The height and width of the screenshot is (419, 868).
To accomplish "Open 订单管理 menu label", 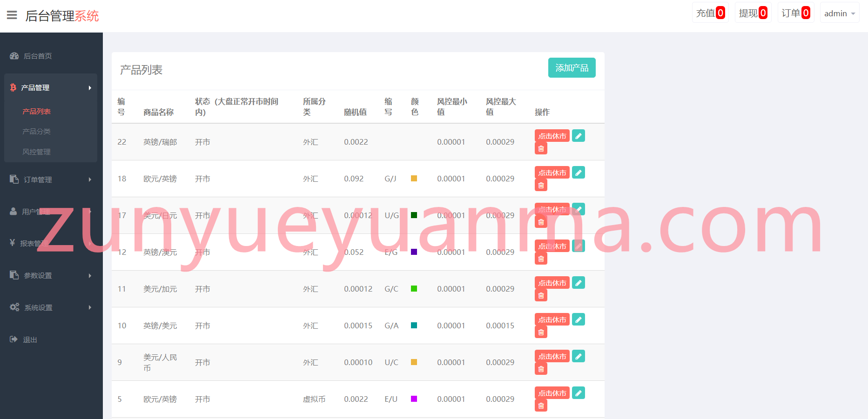I will (x=38, y=180).
